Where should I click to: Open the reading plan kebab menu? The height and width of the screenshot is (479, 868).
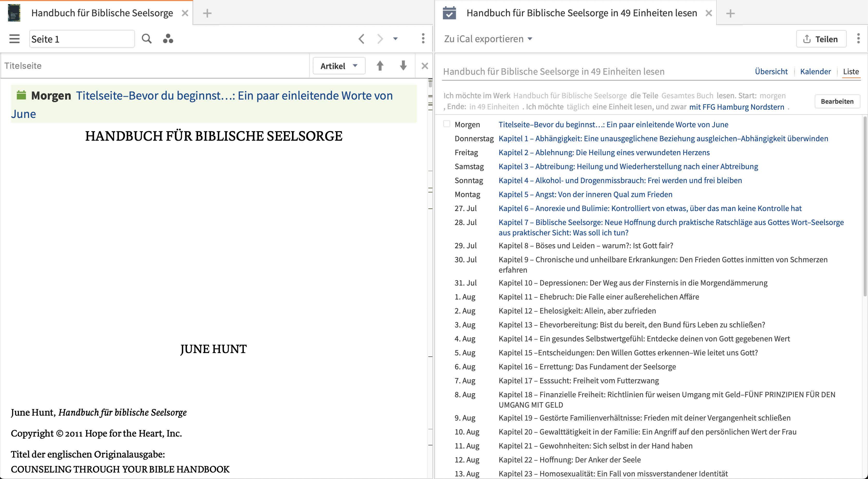pos(858,38)
